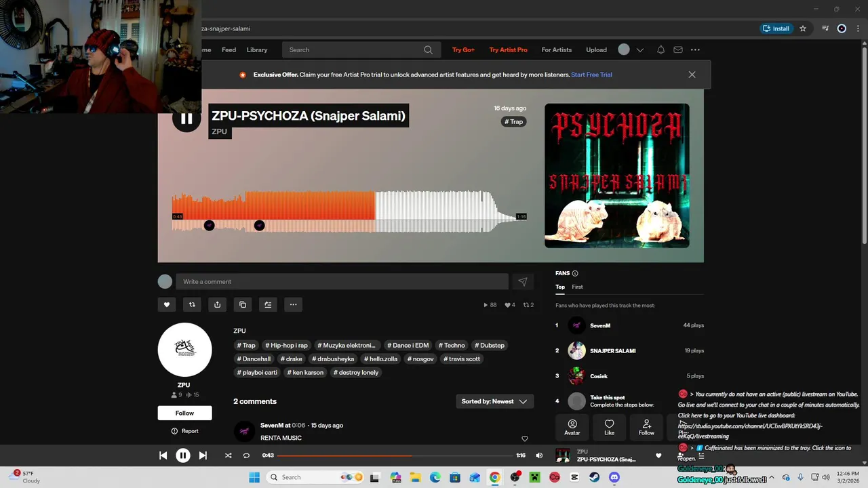Open ZPU artist link under track title

[219, 131]
